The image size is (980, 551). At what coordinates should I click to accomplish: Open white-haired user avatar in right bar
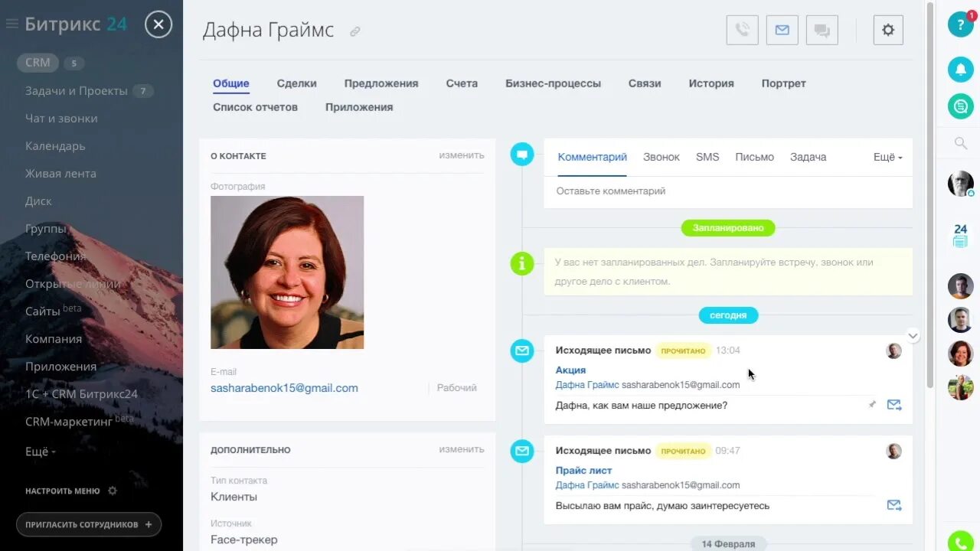(960, 184)
